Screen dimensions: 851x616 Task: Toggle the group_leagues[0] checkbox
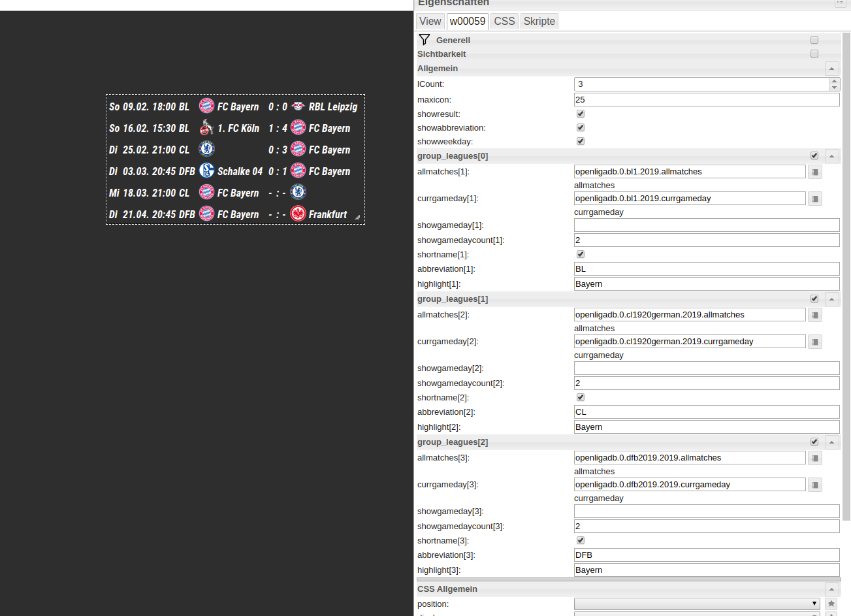coord(814,155)
